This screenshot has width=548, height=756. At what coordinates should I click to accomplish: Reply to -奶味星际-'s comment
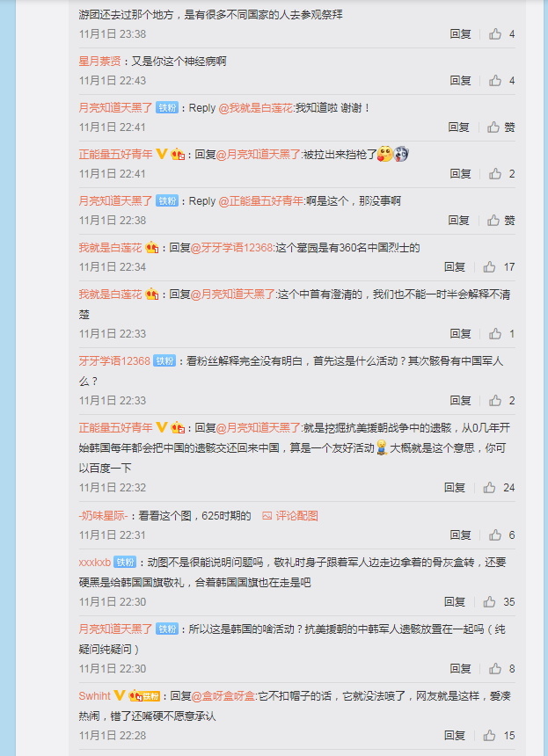click(x=460, y=534)
